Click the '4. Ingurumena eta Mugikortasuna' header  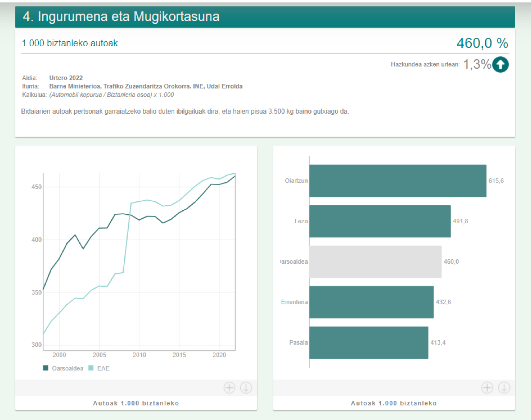[121, 17]
